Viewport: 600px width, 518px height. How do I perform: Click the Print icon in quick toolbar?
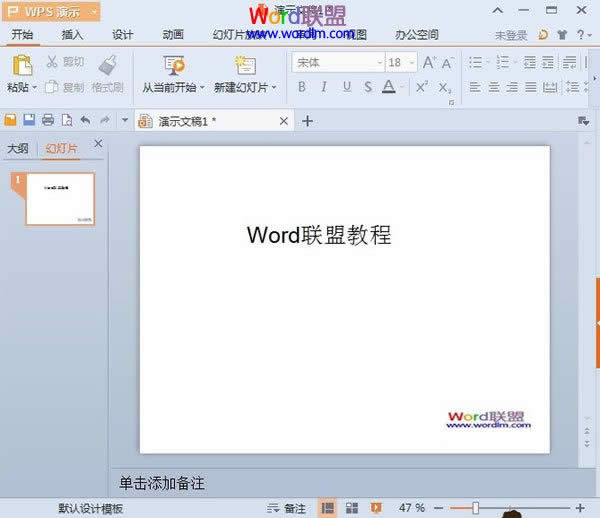point(48,121)
